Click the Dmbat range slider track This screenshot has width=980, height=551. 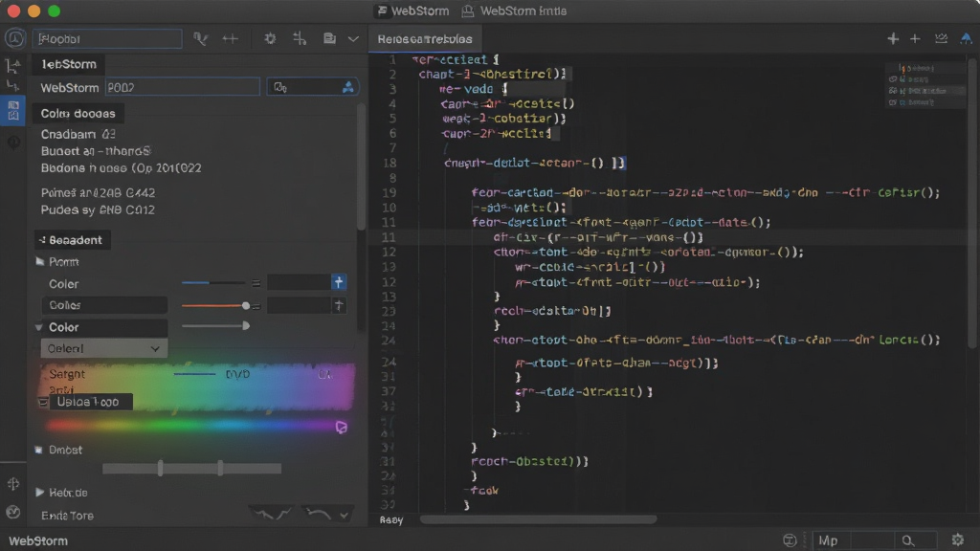(191, 468)
